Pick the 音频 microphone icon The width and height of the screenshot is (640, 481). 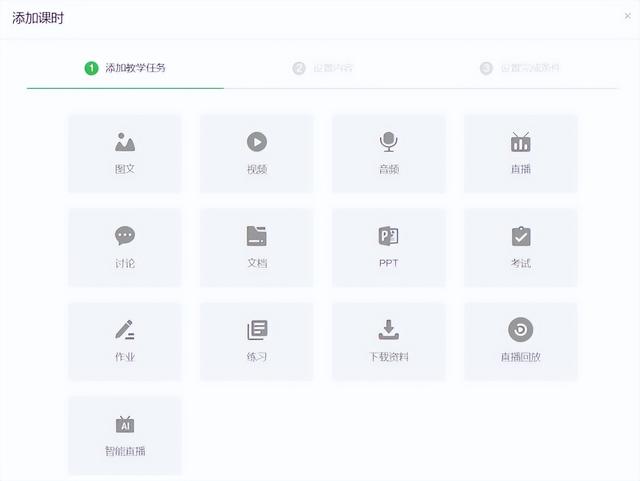click(x=389, y=142)
